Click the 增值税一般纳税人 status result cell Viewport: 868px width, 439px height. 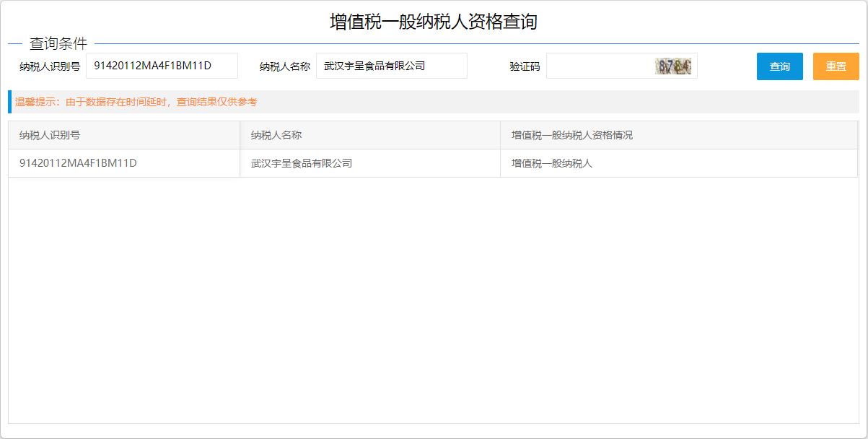point(552,163)
